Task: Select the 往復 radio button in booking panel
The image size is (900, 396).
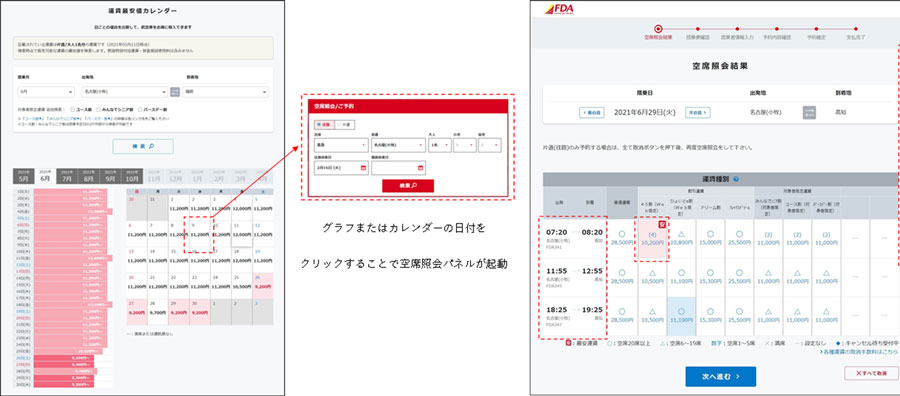Action: coord(319,124)
